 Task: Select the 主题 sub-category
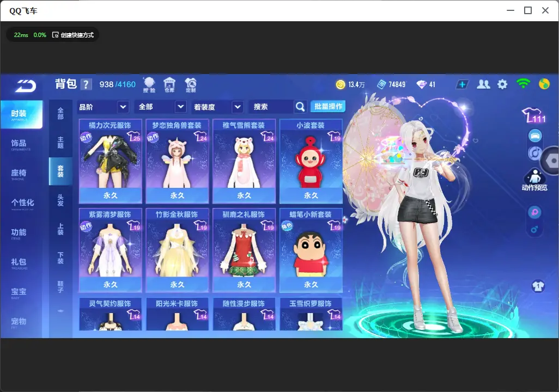(x=60, y=142)
